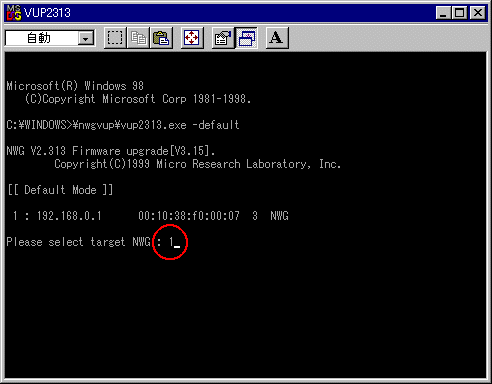Open the font size dropdown arrow
Image resolution: width=492 pixels, height=384 pixels.
point(86,38)
